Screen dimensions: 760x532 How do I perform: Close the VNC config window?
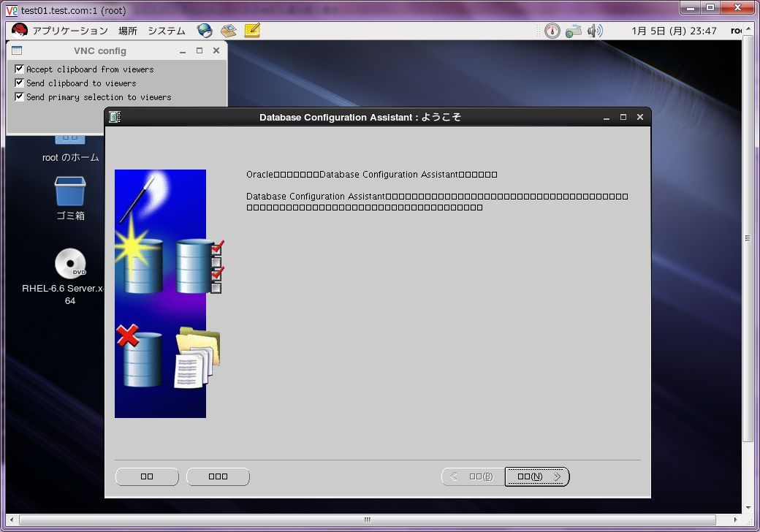pyautogui.click(x=216, y=50)
